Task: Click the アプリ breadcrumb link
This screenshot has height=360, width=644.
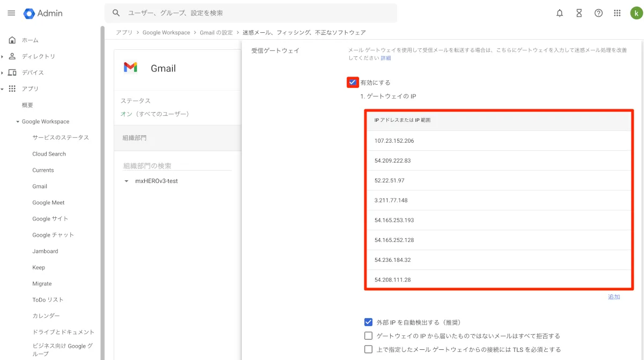Action: point(124,33)
